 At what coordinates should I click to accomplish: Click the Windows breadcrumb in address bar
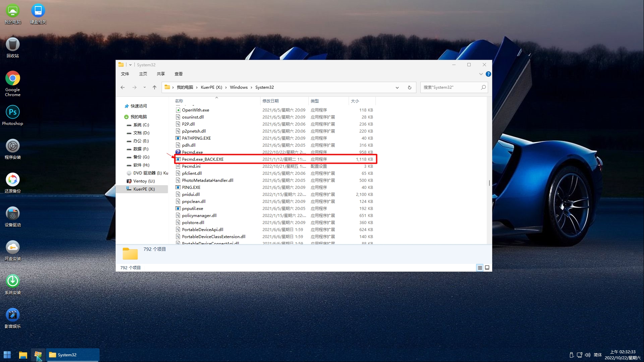pos(239,87)
